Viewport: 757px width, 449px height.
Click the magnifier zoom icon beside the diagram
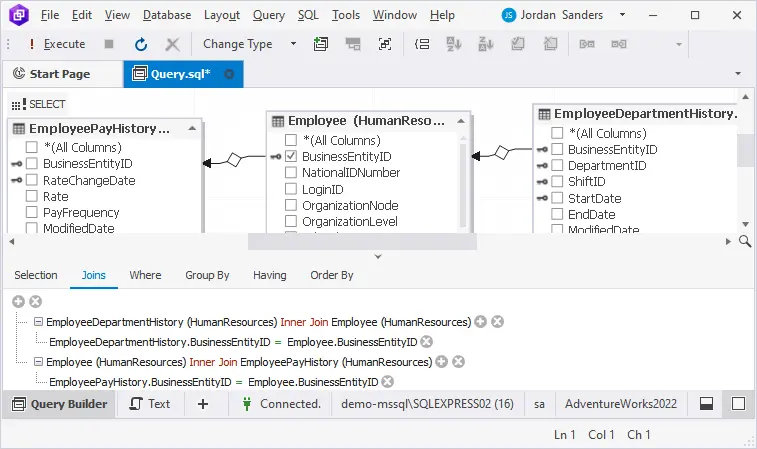click(745, 241)
